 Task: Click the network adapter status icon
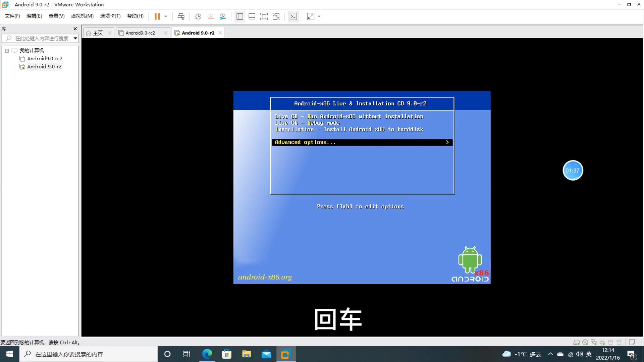[x=594, y=342]
